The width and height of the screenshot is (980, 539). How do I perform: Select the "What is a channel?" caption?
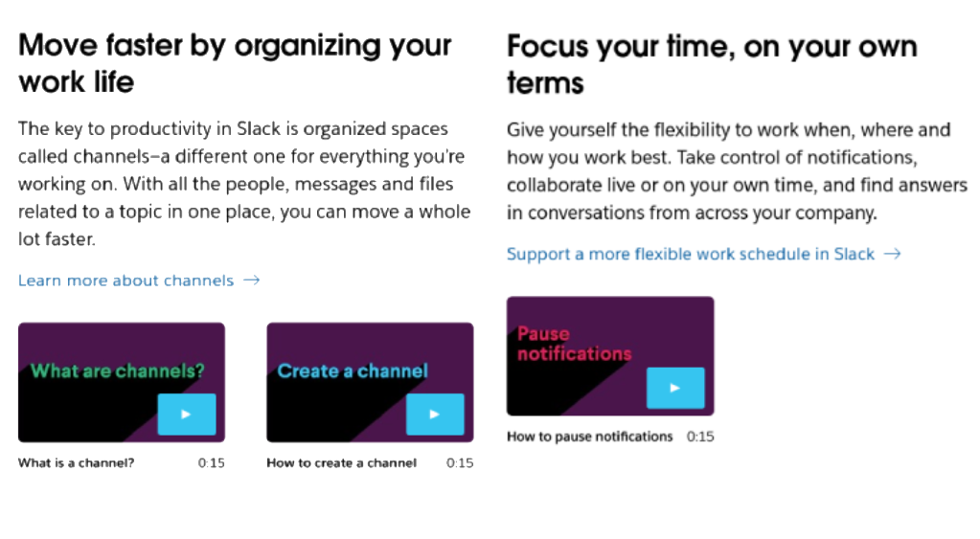(x=77, y=463)
